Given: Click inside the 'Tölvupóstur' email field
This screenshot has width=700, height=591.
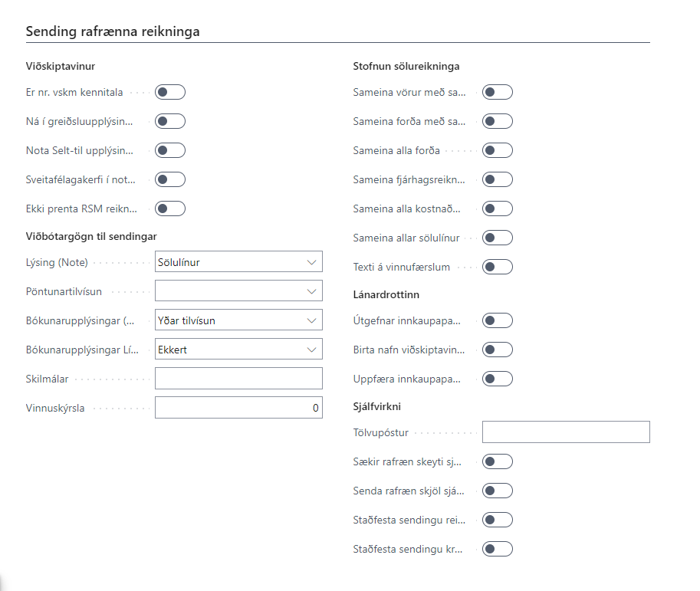Looking at the screenshot, I should (x=565, y=432).
